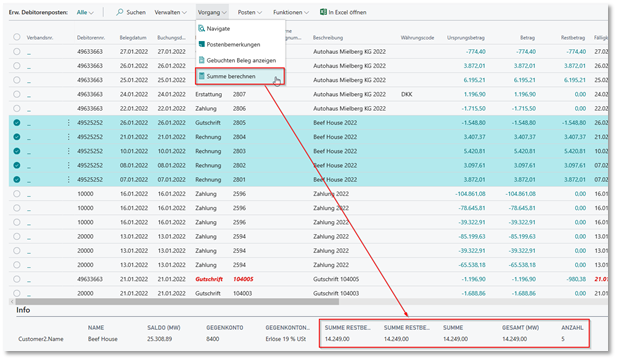
Task: Sort by Ursprungsbetrag column header
Action: pyautogui.click(x=466, y=38)
